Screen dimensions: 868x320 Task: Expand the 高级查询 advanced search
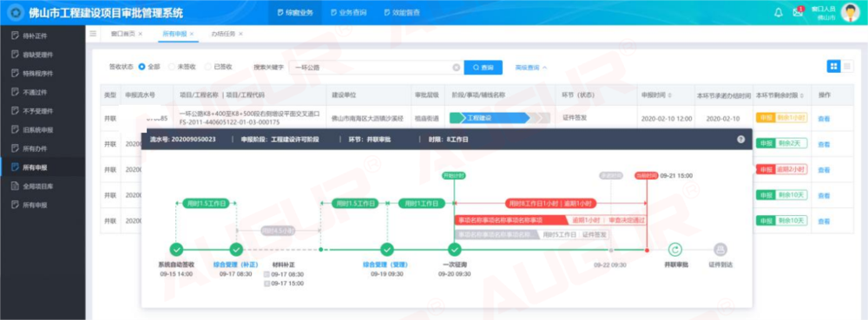coord(531,68)
